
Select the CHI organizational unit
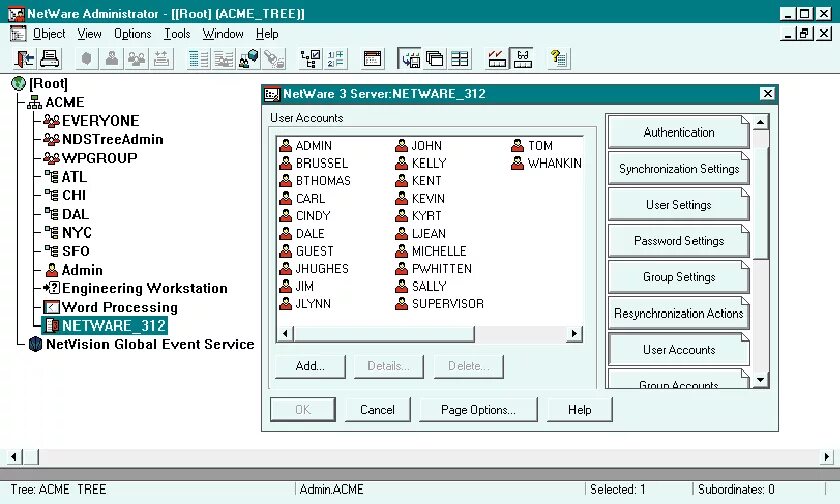[74, 195]
